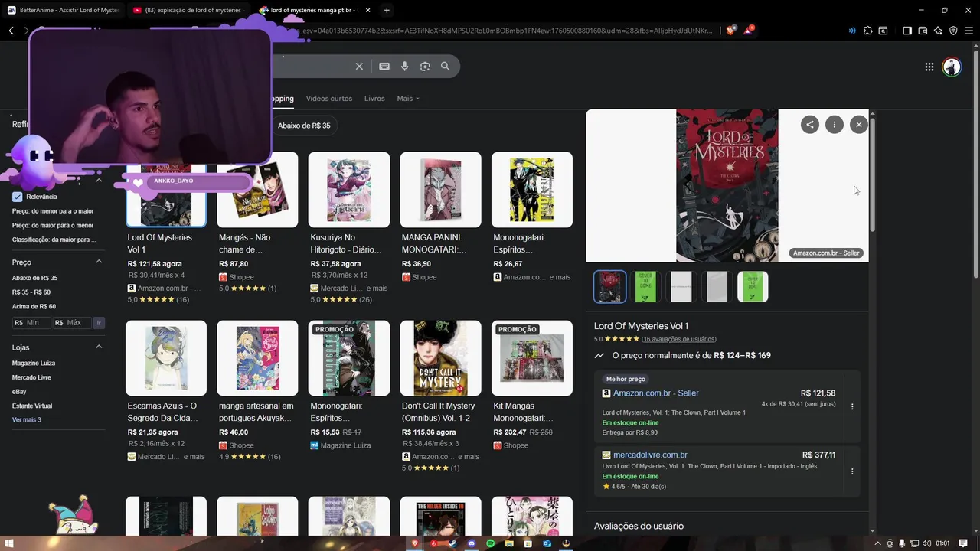This screenshot has height=551, width=980.
Task: Open Steam from the taskbar
Action: click(452, 543)
